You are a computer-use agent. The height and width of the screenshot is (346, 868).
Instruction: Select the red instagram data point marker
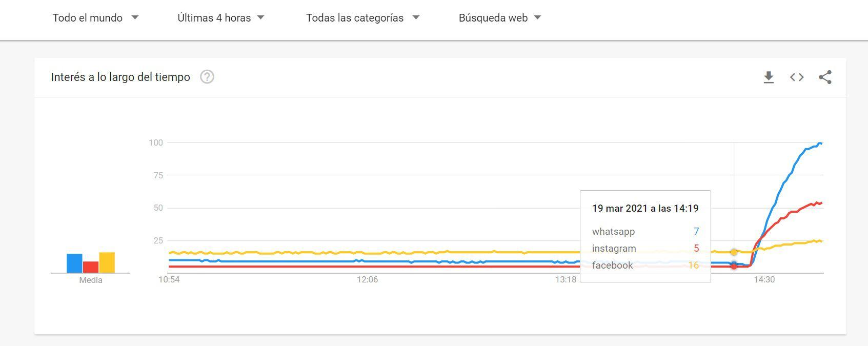pos(734,266)
